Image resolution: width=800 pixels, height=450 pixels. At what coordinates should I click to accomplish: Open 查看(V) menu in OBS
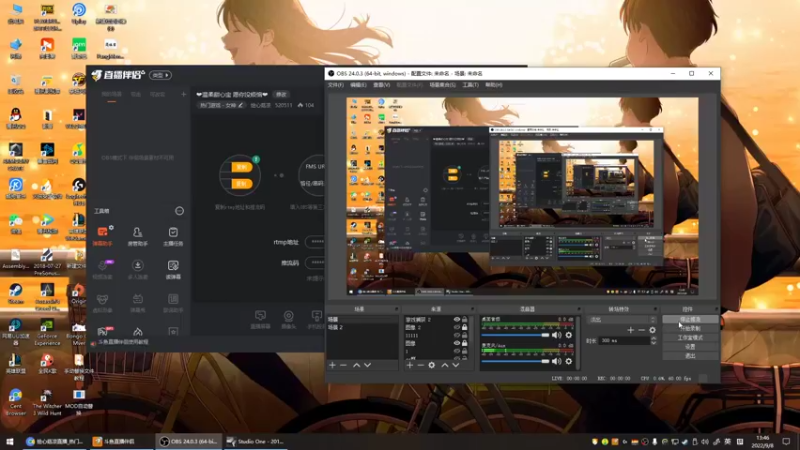[382, 85]
